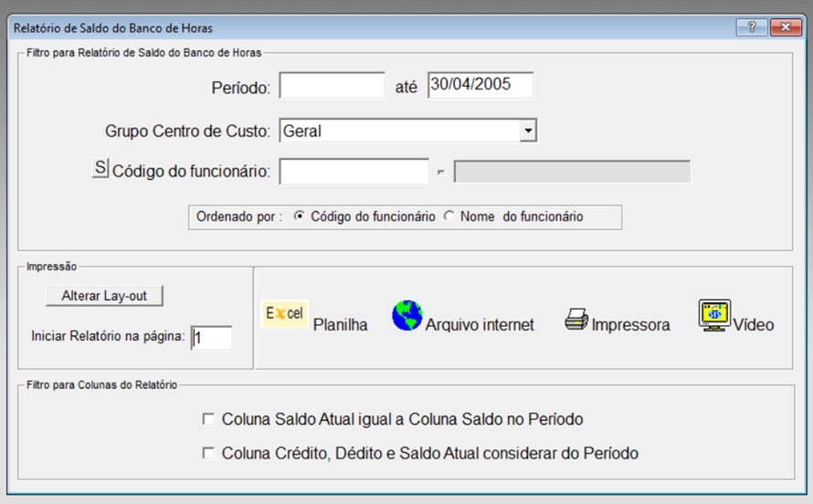813x504 pixels.
Task: Click the end date field showing 30/04/2005
Action: coord(480,85)
